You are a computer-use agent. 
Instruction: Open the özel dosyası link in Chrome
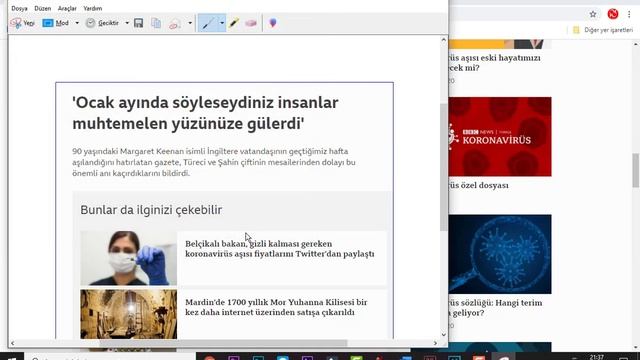tap(479, 185)
